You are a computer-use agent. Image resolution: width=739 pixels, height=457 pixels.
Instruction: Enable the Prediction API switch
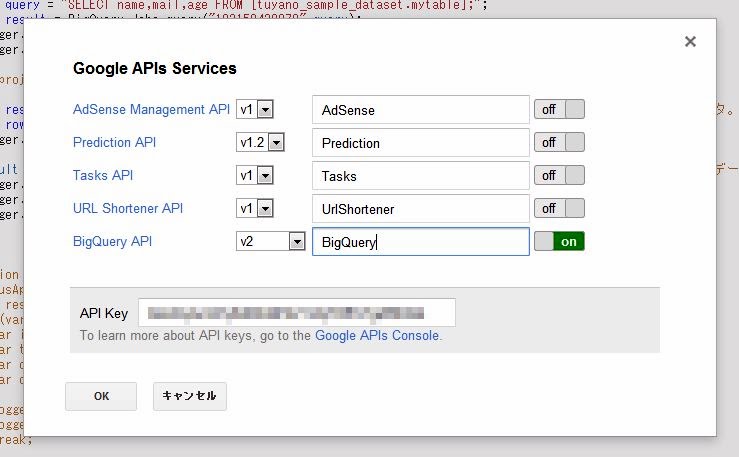(559, 143)
